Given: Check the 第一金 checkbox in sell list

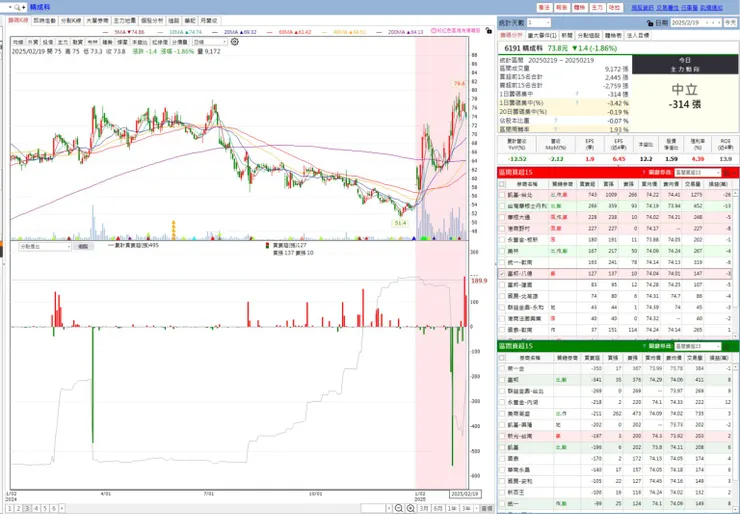Looking at the screenshot, I should (x=502, y=369).
